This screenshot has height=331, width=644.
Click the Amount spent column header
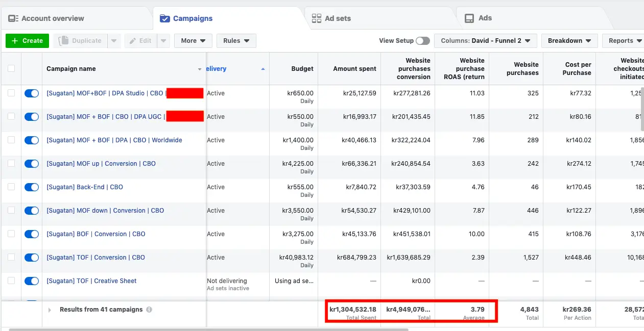click(x=354, y=69)
